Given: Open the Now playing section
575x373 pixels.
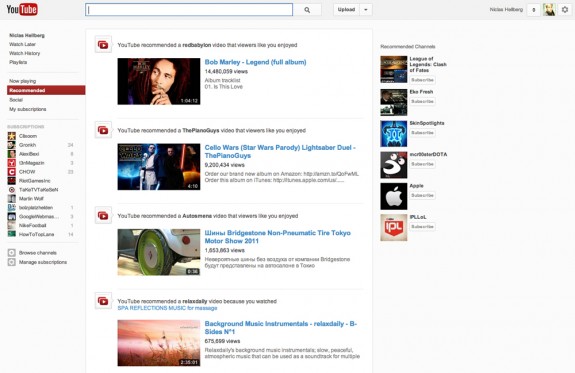Looking at the screenshot, I should (23, 81).
